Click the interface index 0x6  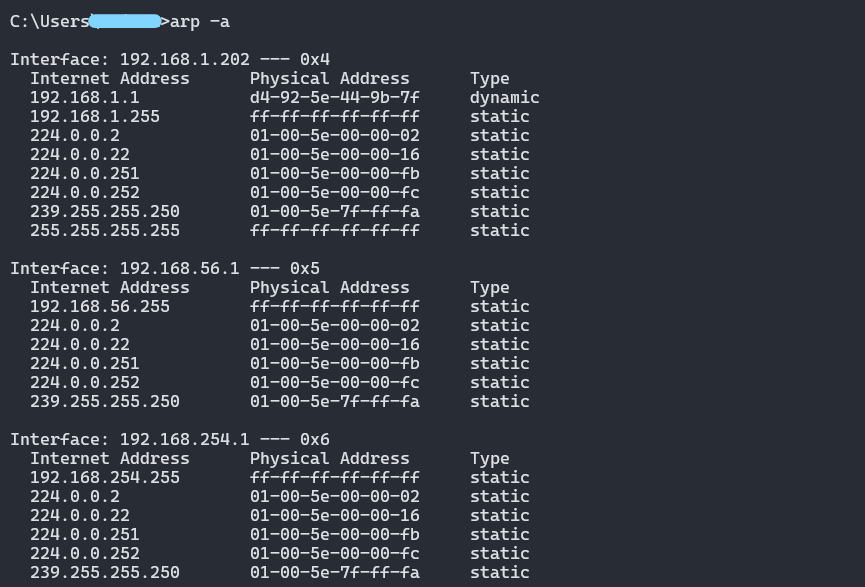point(315,439)
